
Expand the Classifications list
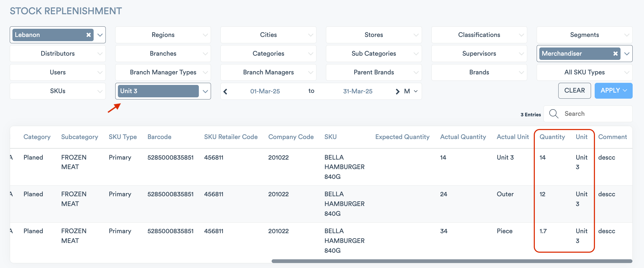click(521, 35)
